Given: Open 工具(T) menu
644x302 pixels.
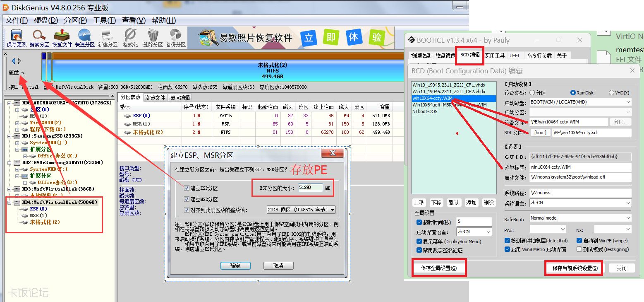Looking at the screenshot, I should [x=104, y=20].
